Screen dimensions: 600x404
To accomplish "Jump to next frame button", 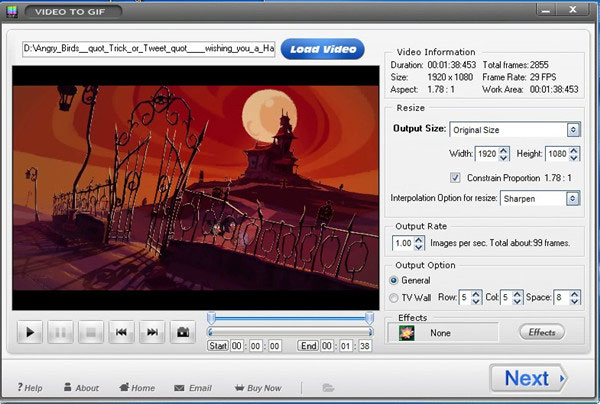I will (x=152, y=332).
